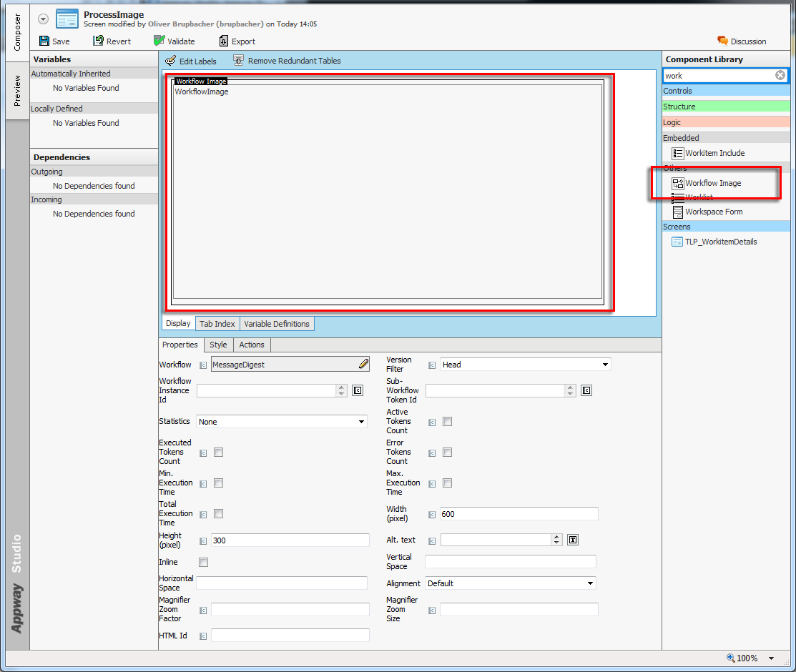The width and height of the screenshot is (796, 672).
Task: Open the TLP_WorkitemDetails screen item
Action: pos(720,242)
